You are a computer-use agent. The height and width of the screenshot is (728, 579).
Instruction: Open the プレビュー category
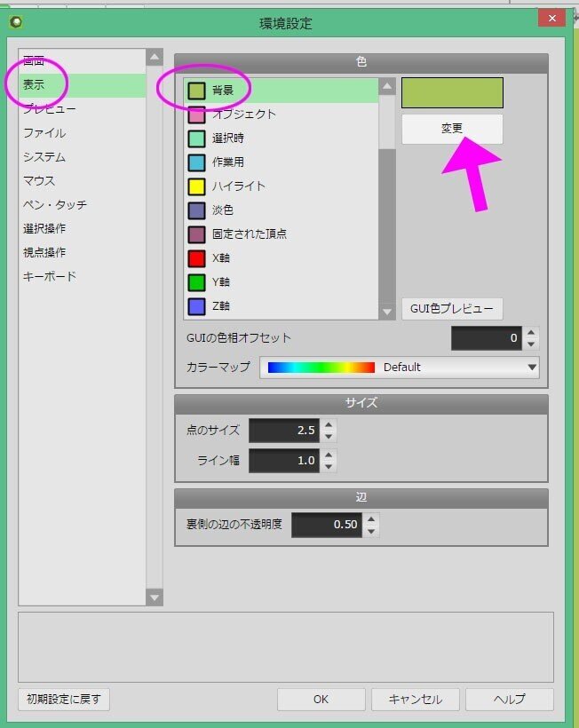click(x=82, y=109)
